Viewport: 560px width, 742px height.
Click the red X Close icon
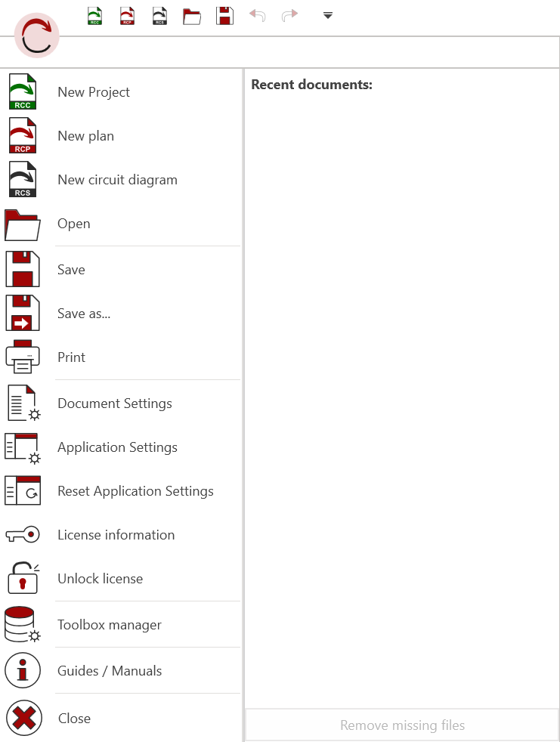(22, 718)
